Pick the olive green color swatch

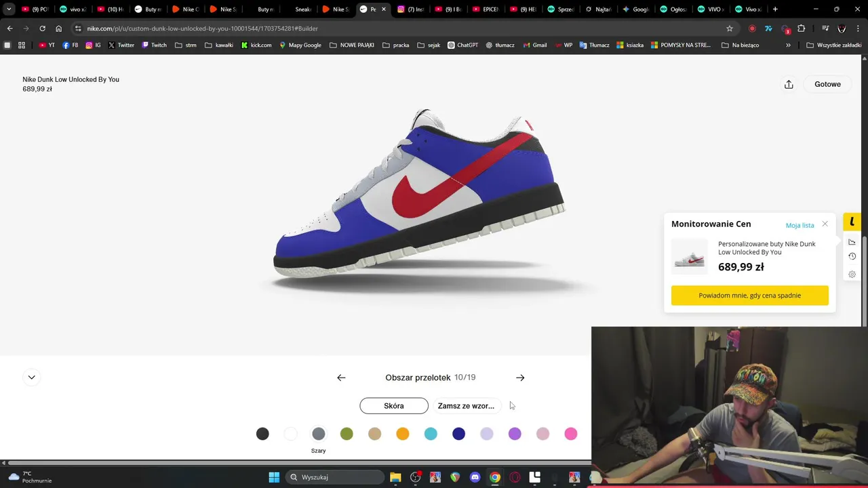[347, 434]
